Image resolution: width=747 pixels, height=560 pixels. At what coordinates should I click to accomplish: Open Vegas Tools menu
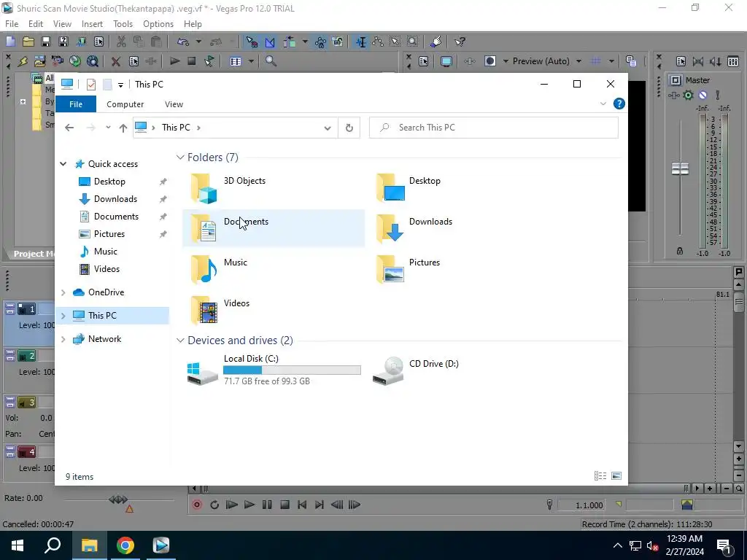pyautogui.click(x=123, y=24)
